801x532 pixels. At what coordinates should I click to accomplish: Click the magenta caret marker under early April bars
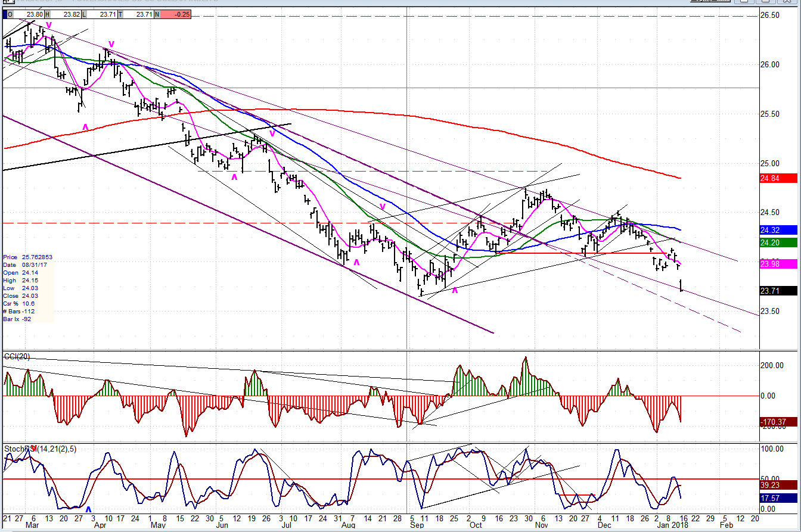point(85,127)
